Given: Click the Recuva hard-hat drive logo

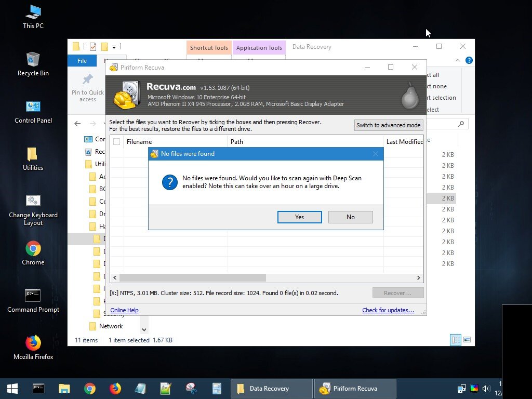Looking at the screenshot, I should click(x=127, y=95).
